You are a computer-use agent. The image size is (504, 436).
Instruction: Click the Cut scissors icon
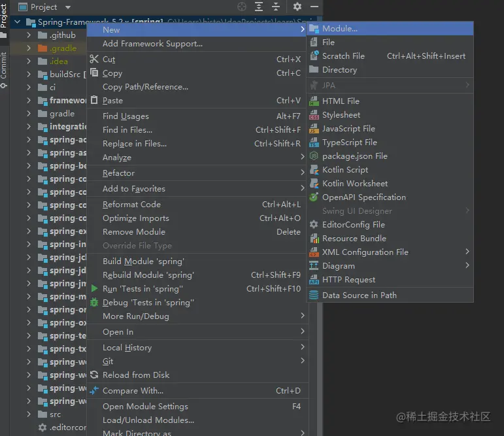click(94, 59)
